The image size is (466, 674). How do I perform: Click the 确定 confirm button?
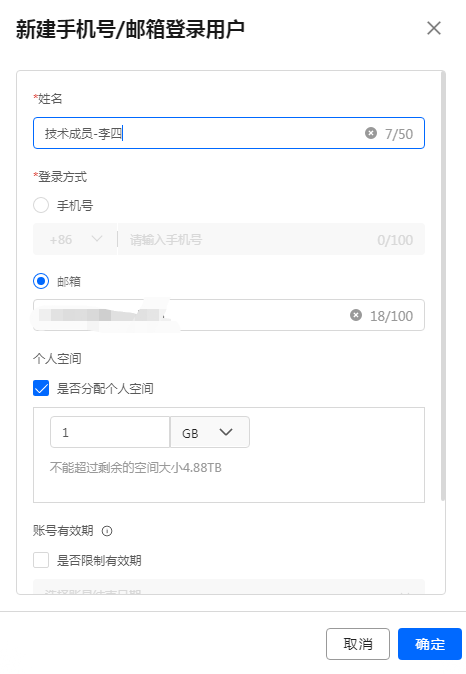click(429, 644)
